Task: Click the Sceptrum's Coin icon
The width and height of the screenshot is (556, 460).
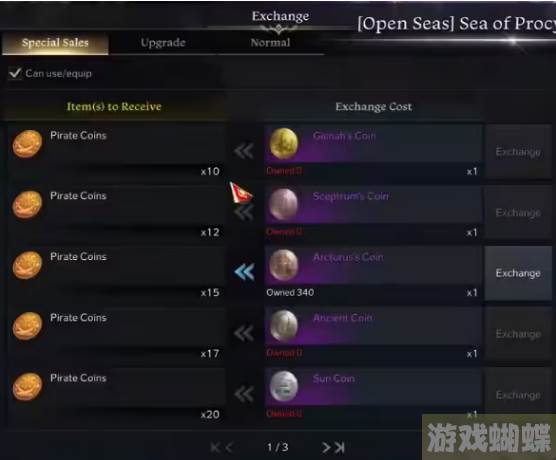Action: (x=283, y=204)
